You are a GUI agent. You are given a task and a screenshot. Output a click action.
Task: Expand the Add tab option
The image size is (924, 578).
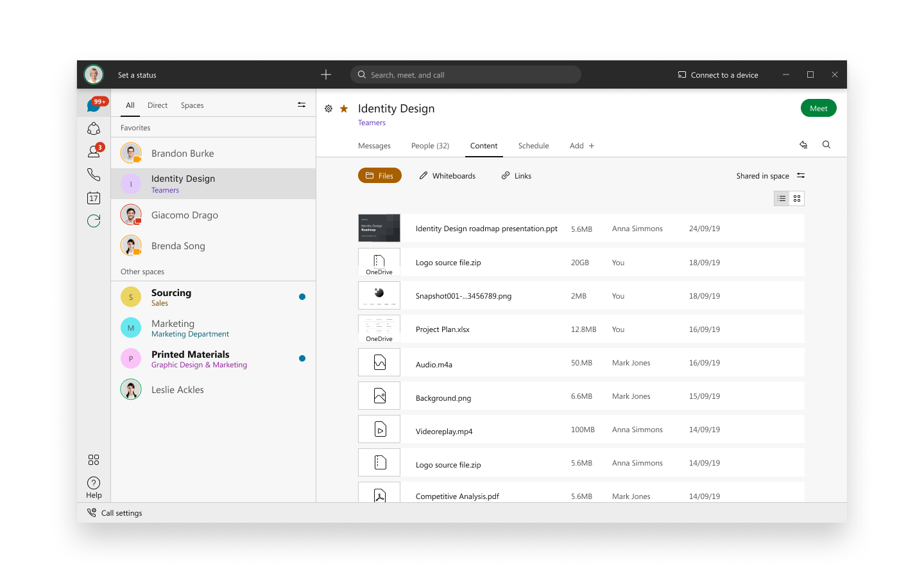tap(582, 146)
